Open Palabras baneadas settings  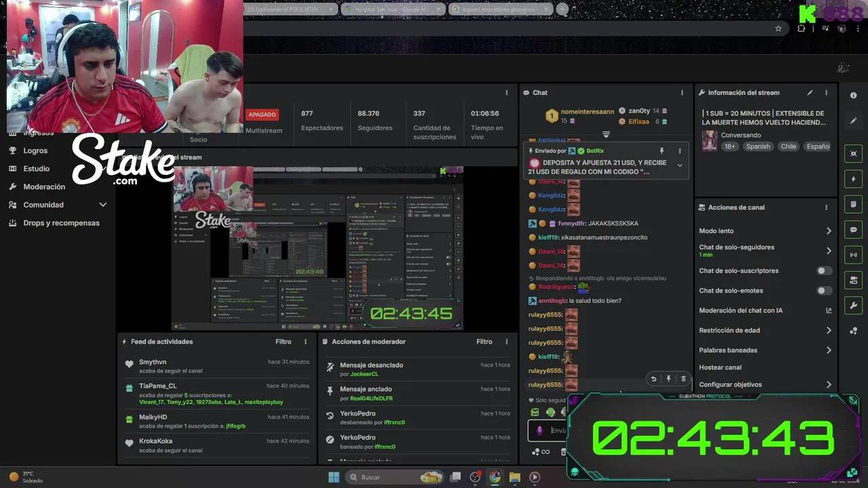765,350
